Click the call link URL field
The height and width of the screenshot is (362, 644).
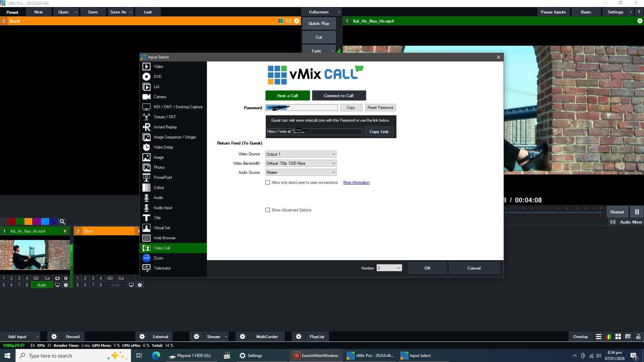tap(315, 131)
